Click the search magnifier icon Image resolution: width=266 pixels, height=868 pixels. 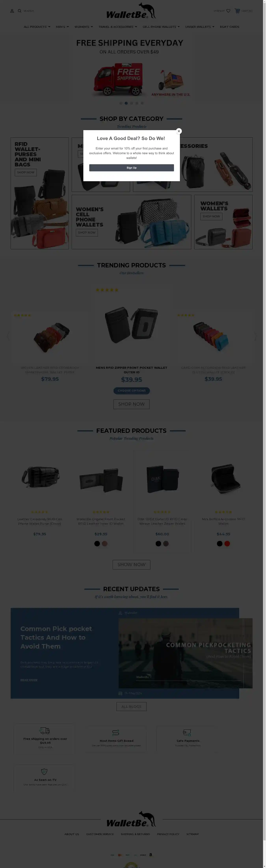tap(20, 11)
